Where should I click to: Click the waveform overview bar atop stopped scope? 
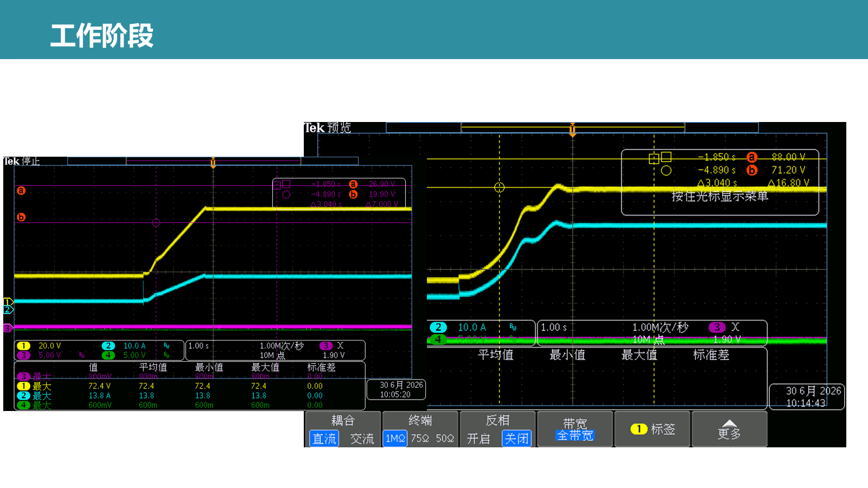pos(213,161)
